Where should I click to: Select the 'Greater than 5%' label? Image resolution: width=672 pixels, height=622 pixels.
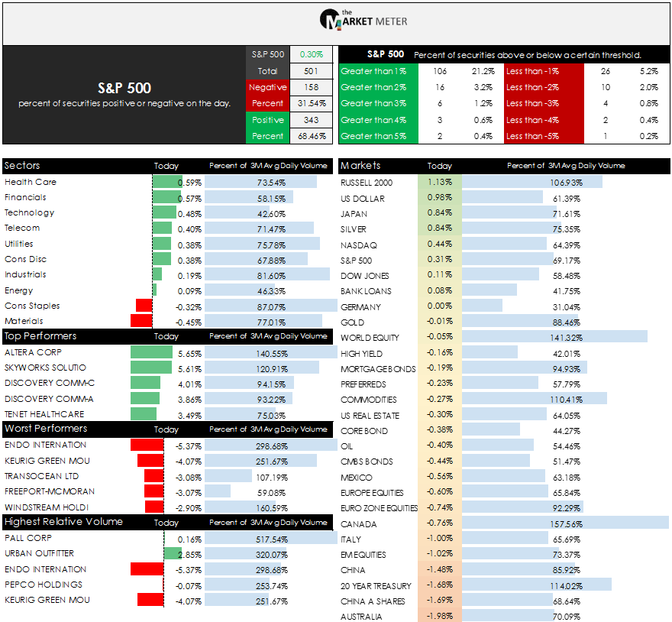(x=373, y=136)
